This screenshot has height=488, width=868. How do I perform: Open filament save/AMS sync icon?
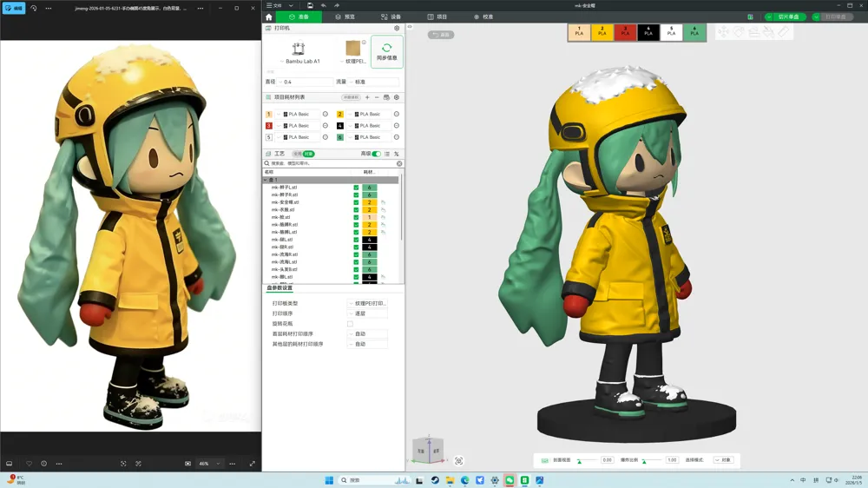tap(386, 97)
